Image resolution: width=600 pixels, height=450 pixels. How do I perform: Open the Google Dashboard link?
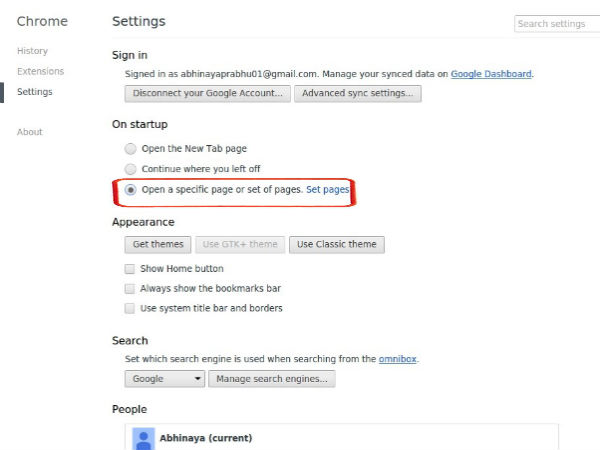(491, 74)
